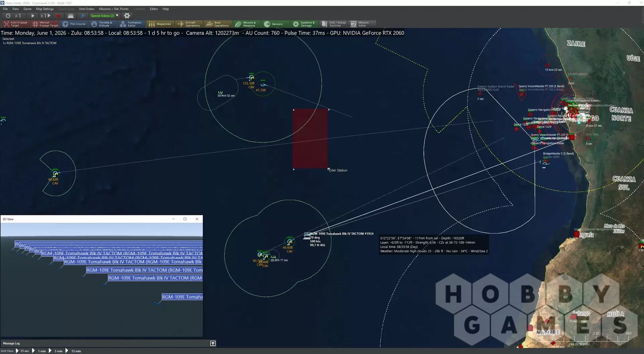Click the x1 time compression indicator
The image size is (644, 354).
18,16
